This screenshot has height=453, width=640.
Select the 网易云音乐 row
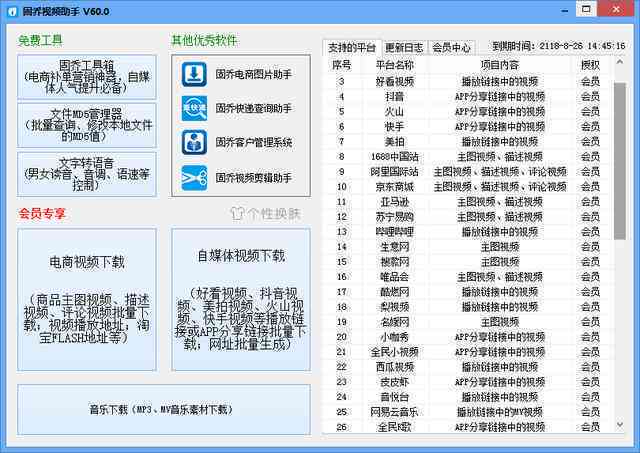pyautogui.click(x=467, y=412)
